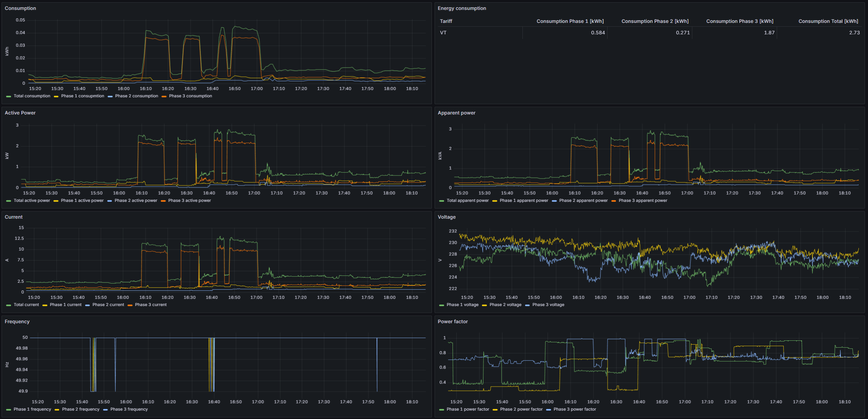Toggle Phase 3 power factor legend label
Screen dimensions: 868x419
(x=574, y=409)
